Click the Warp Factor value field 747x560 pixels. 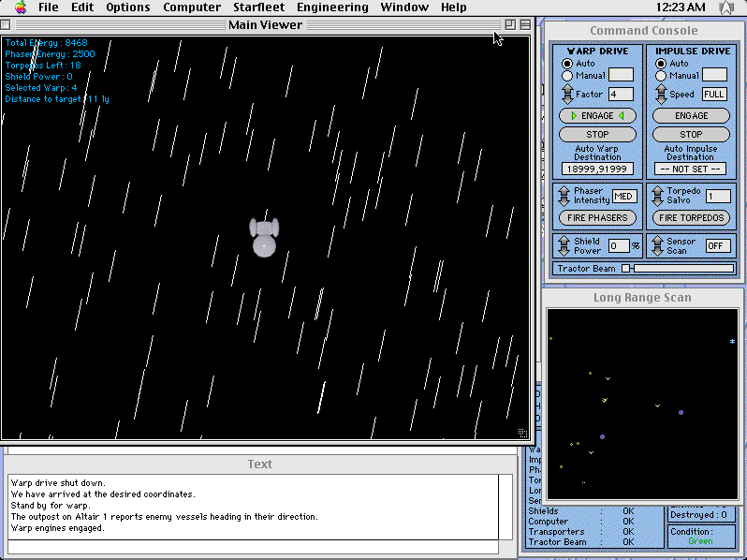(x=622, y=94)
